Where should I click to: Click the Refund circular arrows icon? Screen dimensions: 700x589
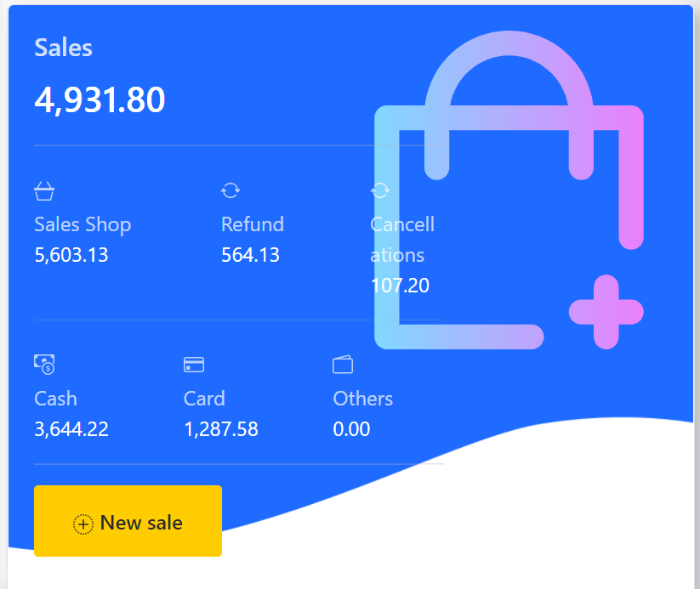pyautogui.click(x=230, y=190)
